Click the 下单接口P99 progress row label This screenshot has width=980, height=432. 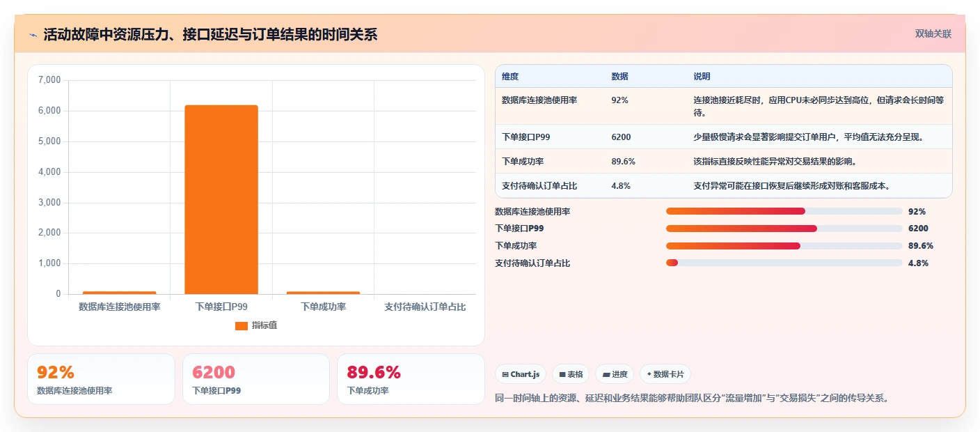tap(519, 229)
